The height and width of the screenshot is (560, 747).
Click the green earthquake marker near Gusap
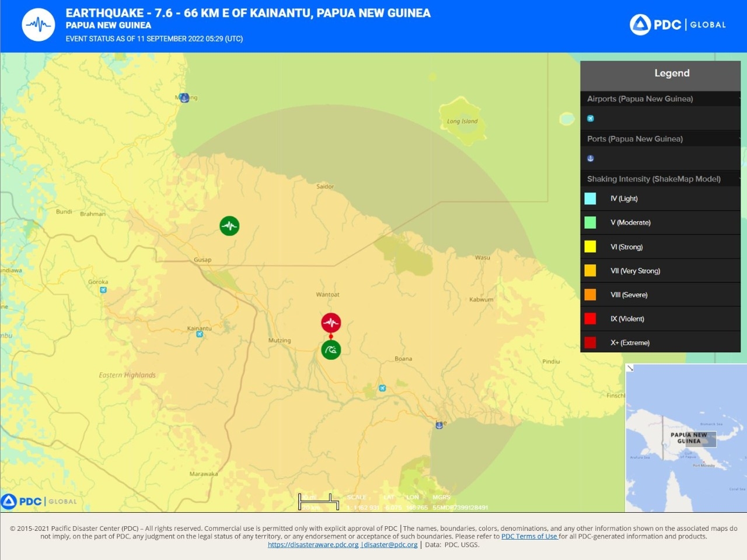tap(229, 226)
